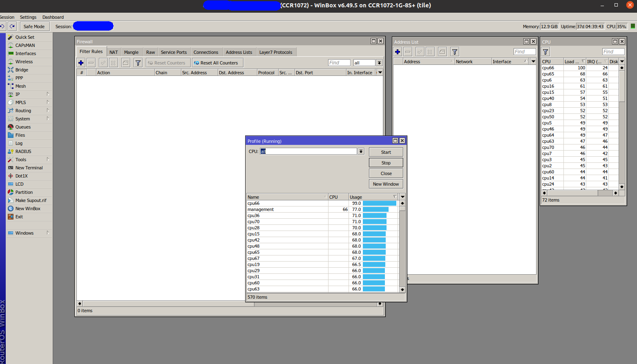
Task: Open PPP in the sidebar
Action: point(29,78)
